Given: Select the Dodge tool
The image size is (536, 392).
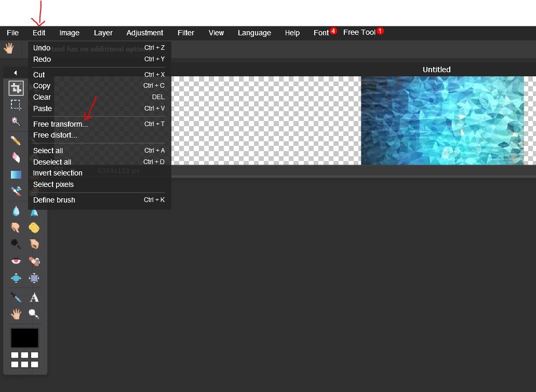Looking at the screenshot, I should [16, 244].
